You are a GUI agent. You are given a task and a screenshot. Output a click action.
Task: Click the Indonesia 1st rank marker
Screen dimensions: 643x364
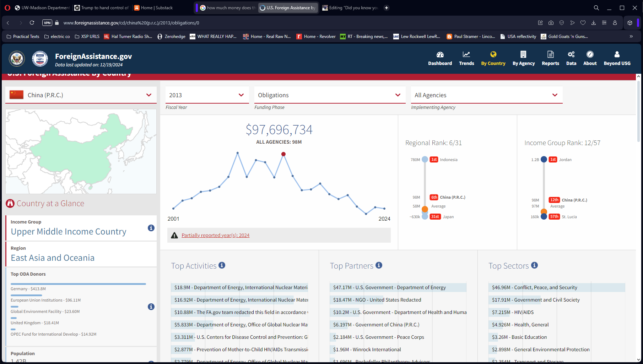(425, 160)
